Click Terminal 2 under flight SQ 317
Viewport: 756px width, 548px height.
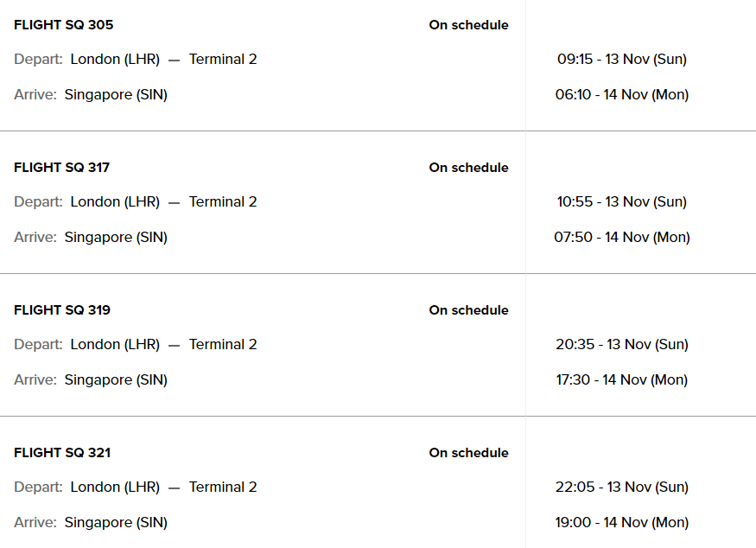pos(223,202)
